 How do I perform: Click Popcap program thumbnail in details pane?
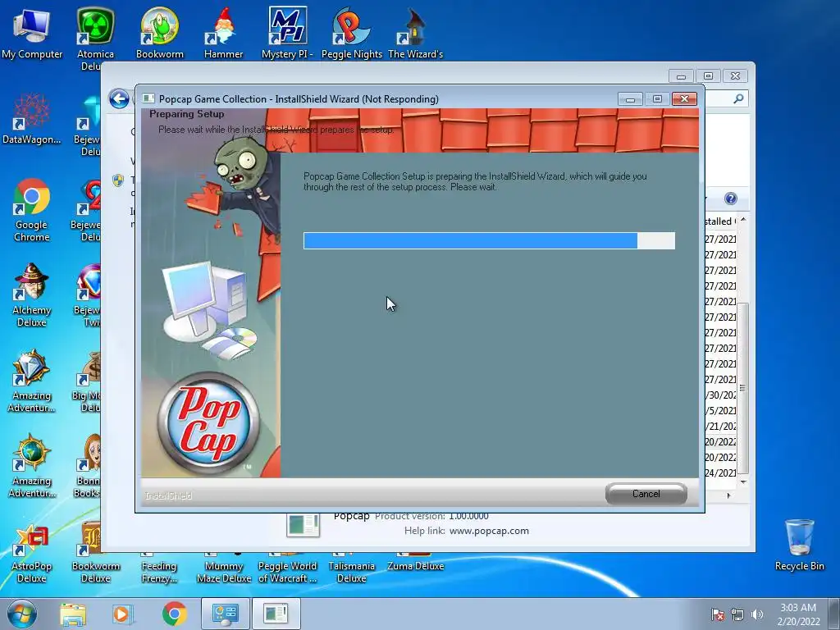(x=303, y=525)
